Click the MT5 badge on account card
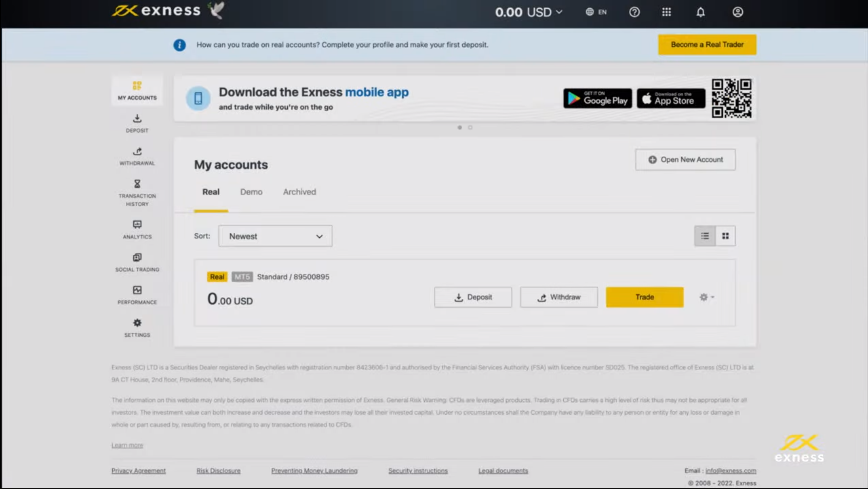Screen dimensions: 868x489 [242, 277]
